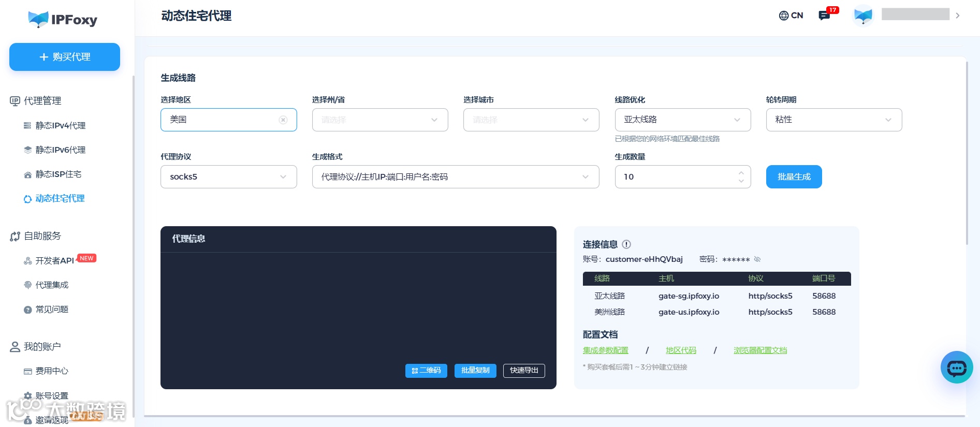Screen dimensions: 980x427
Task: Click the 美洲线路 table row label
Action: 609,312
